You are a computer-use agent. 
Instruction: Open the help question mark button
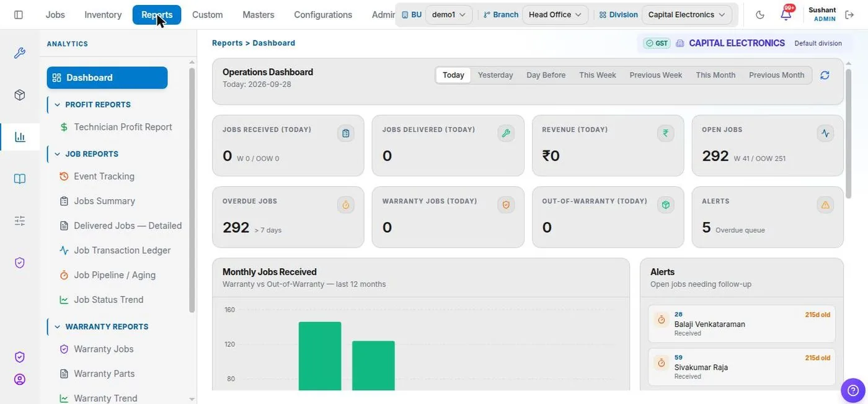click(x=853, y=390)
